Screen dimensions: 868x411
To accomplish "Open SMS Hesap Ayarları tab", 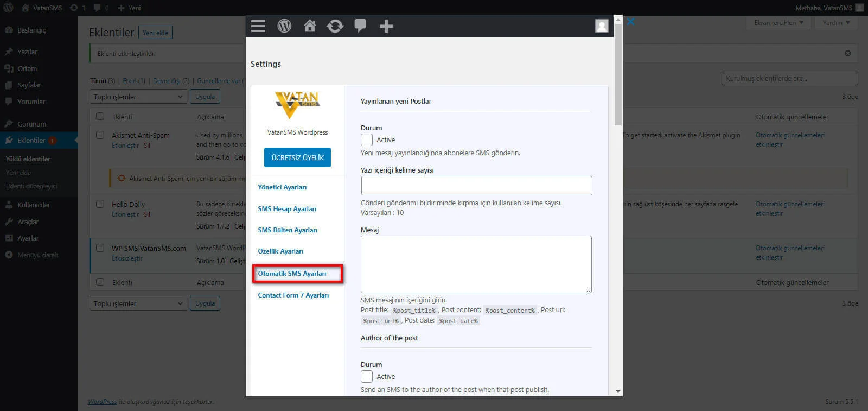I will 287,209.
